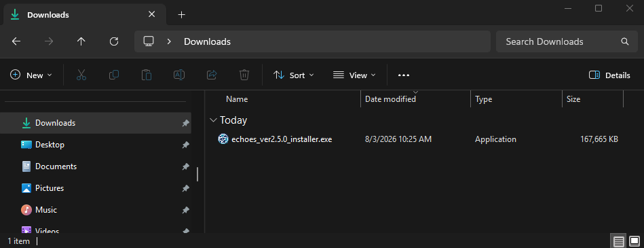Select Pictures in the navigation pane
This screenshot has height=248, width=644.
tap(95, 188)
